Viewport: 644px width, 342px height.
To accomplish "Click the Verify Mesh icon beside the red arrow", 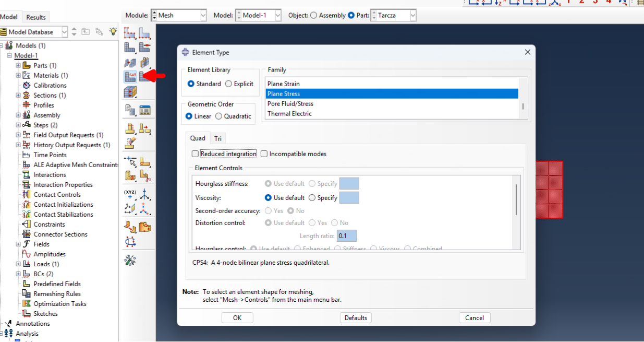I will coord(144,77).
